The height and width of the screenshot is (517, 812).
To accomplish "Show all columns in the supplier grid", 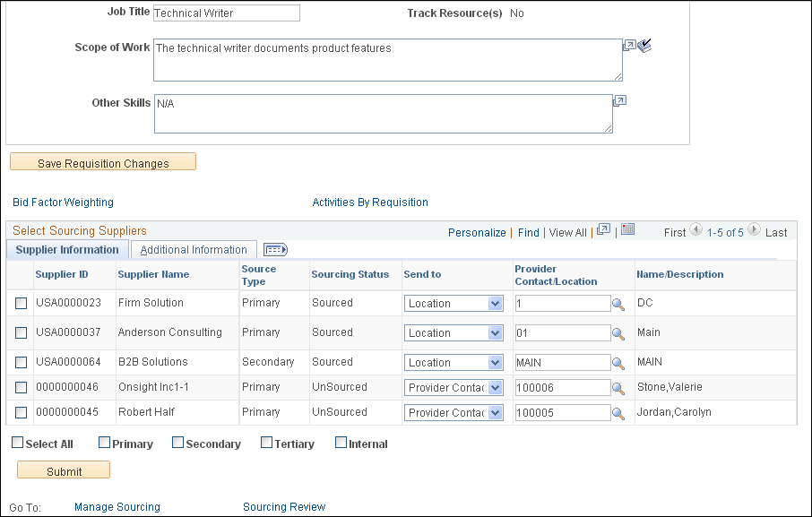I will coord(275,249).
